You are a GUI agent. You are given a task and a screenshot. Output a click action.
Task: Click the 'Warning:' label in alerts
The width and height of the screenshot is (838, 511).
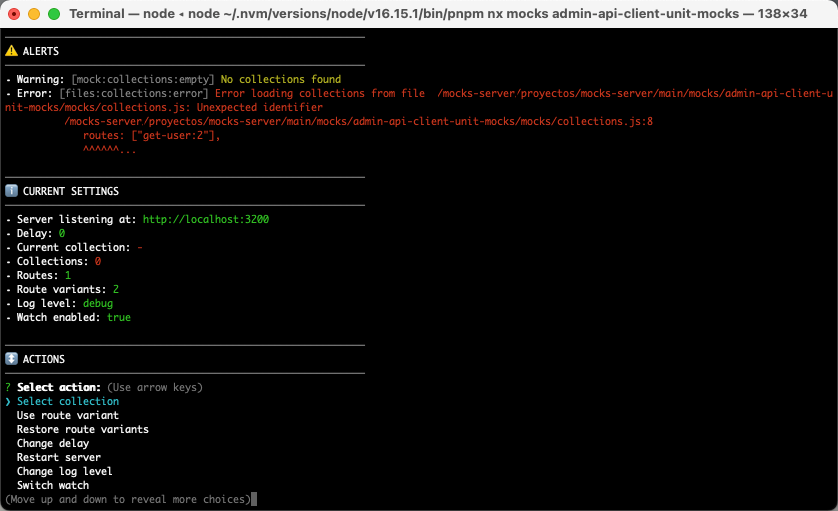pos(41,79)
